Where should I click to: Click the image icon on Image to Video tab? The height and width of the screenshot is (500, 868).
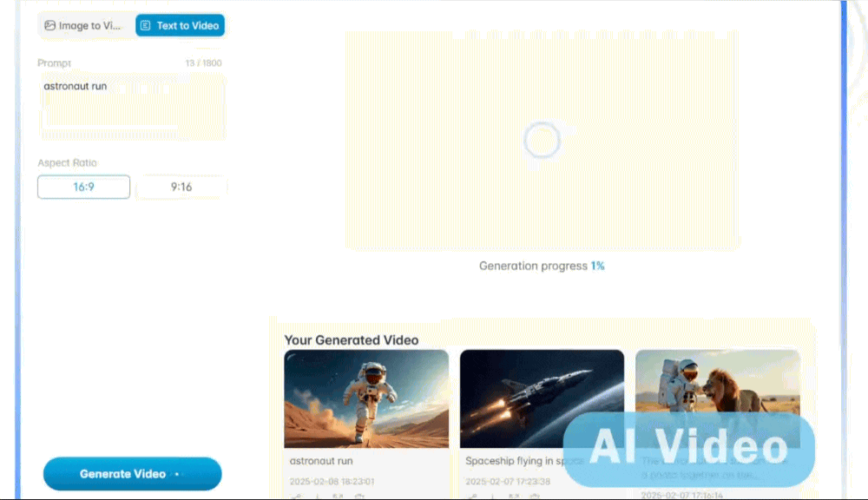(x=49, y=25)
